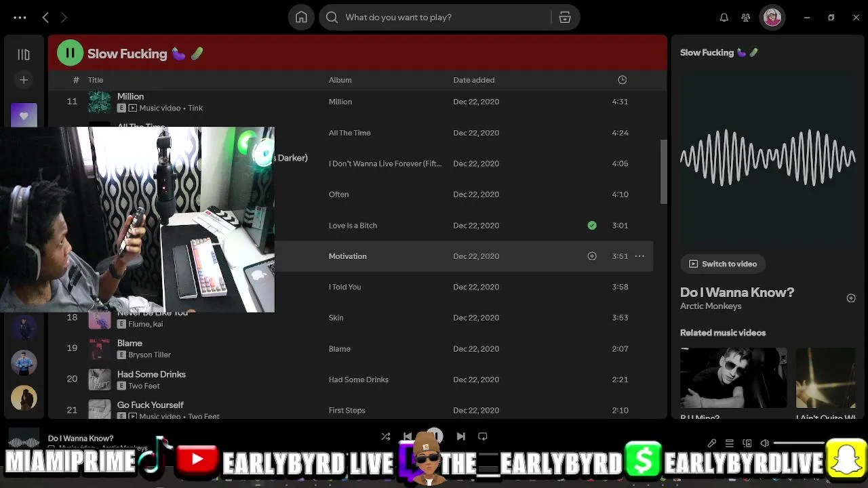Click the Million album cover thumbnail
This screenshot has width=868, height=488.
click(x=100, y=102)
